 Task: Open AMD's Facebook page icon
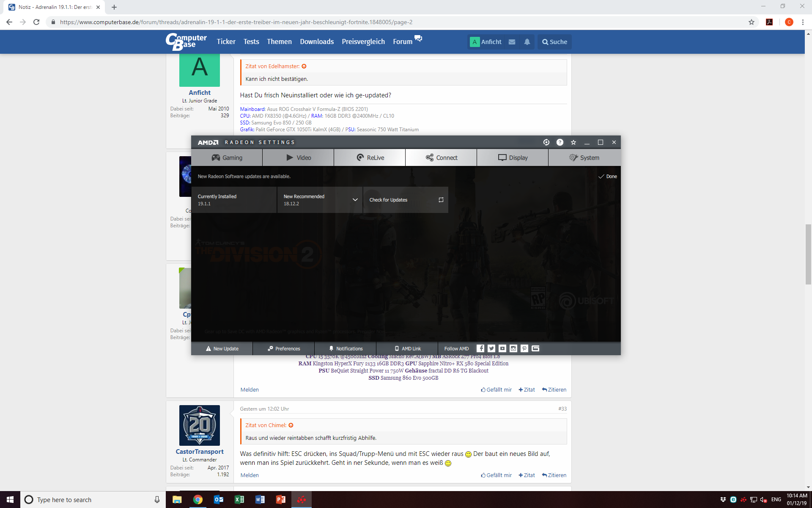480,348
